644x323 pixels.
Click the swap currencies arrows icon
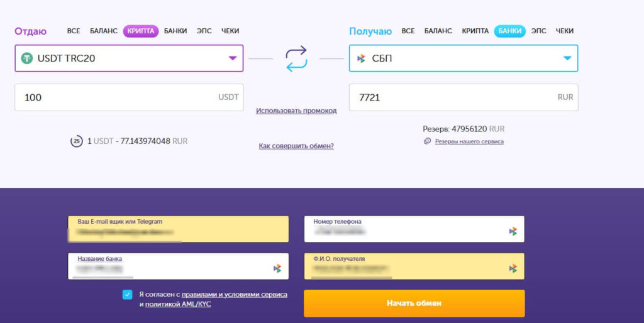tap(296, 58)
